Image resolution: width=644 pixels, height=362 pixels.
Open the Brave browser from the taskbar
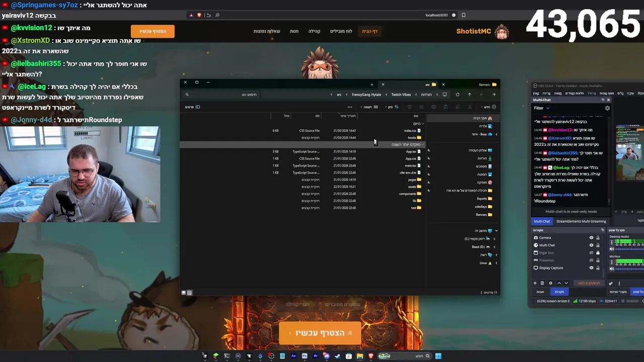click(371, 356)
